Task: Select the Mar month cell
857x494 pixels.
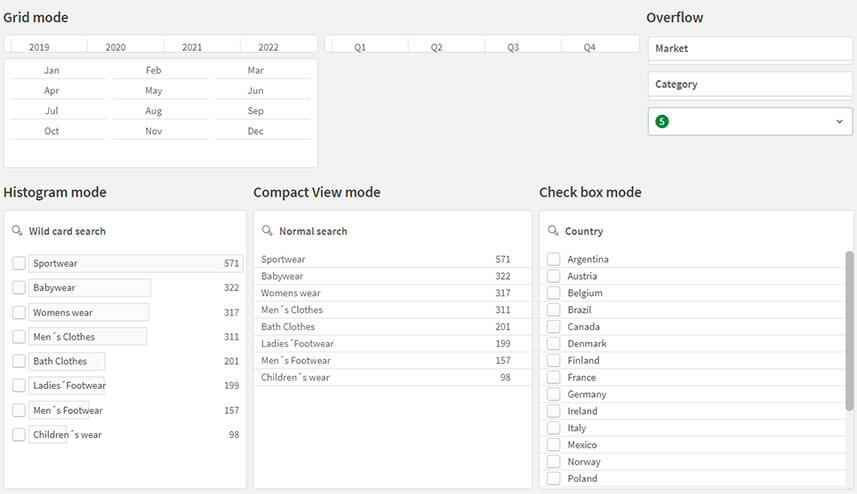Action: 262,70
